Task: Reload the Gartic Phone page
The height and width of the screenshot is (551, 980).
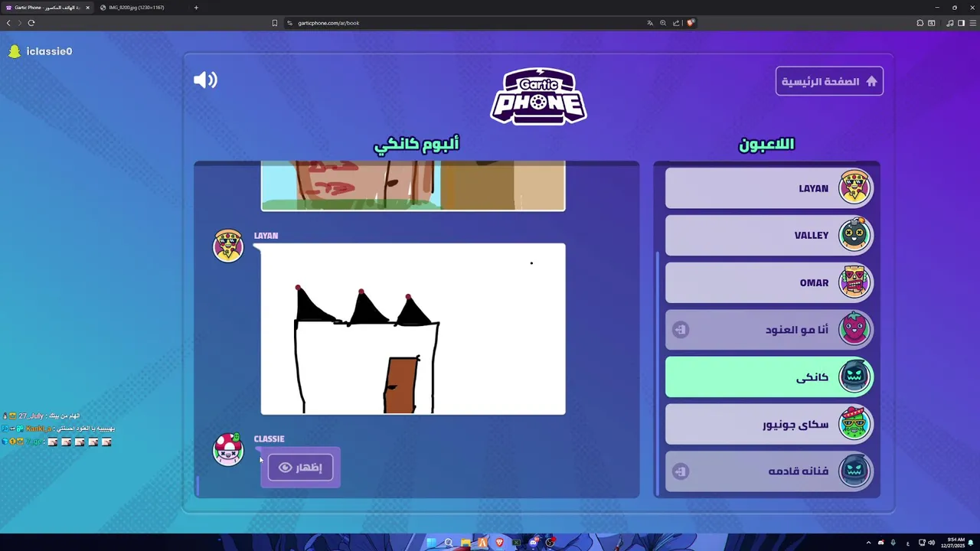Action: pos(31,23)
